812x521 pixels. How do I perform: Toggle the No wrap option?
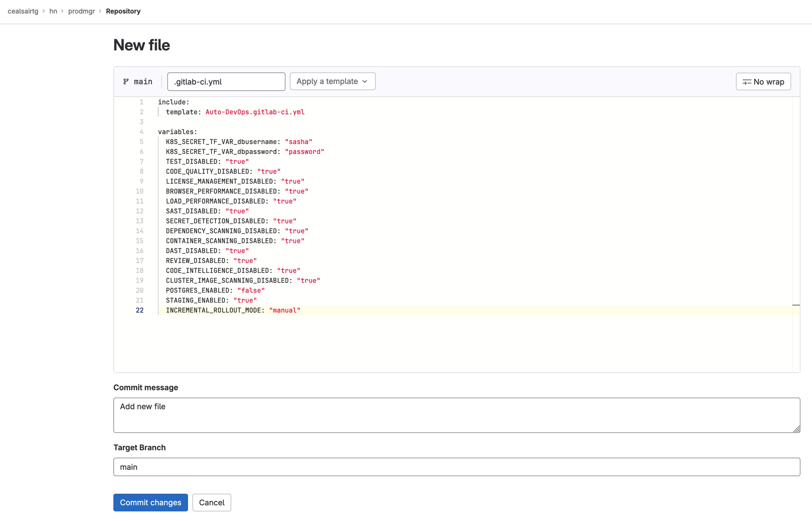point(763,81)
